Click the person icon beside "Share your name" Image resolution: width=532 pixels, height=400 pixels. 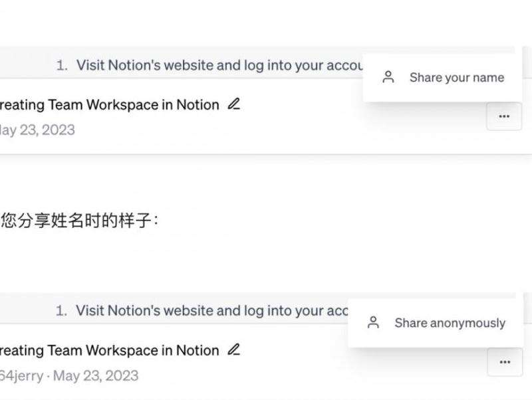(389, 78)
